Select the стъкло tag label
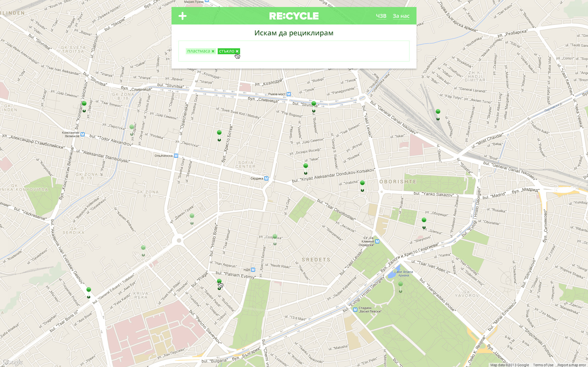588x367 pixels. (x=226, y=51)
